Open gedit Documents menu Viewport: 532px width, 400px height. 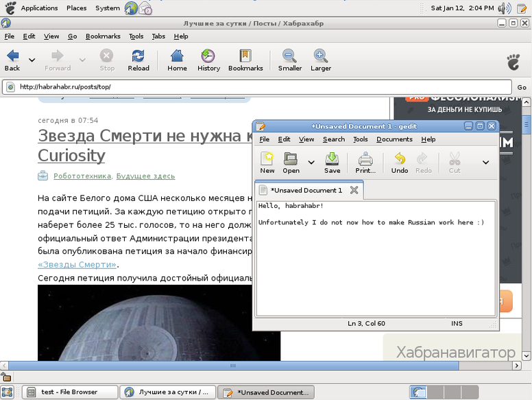point(394,139)
